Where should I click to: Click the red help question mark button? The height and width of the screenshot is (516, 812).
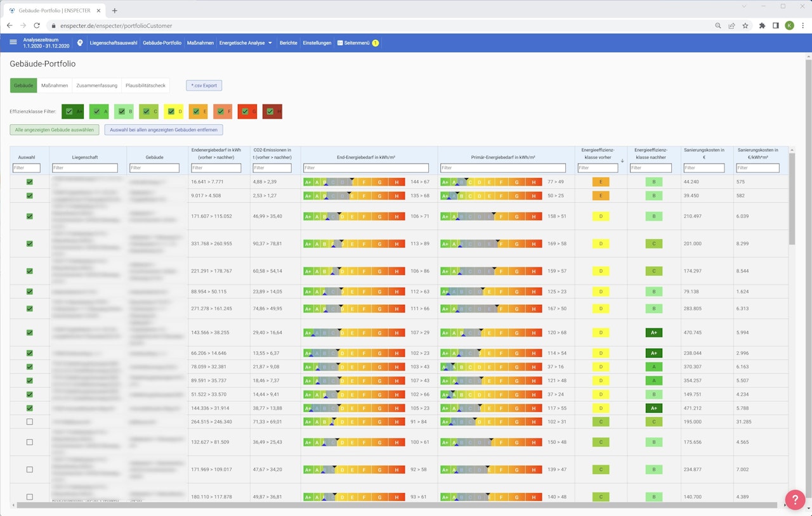click(x=795, y=500)
